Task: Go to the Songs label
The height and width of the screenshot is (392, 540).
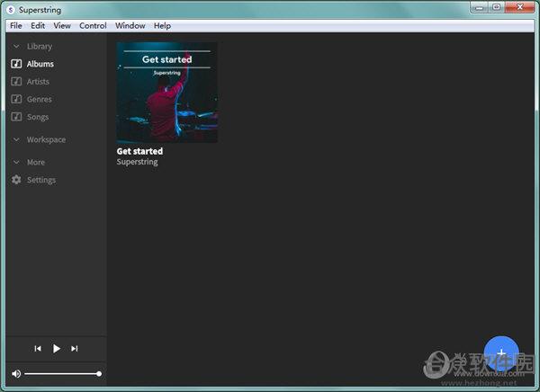Action: (38, 118)
